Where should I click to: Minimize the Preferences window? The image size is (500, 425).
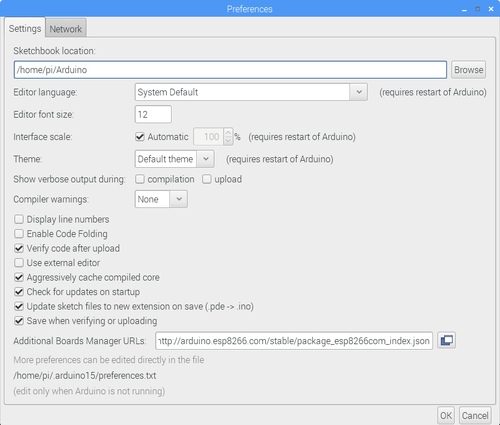[x=464, y=9]
